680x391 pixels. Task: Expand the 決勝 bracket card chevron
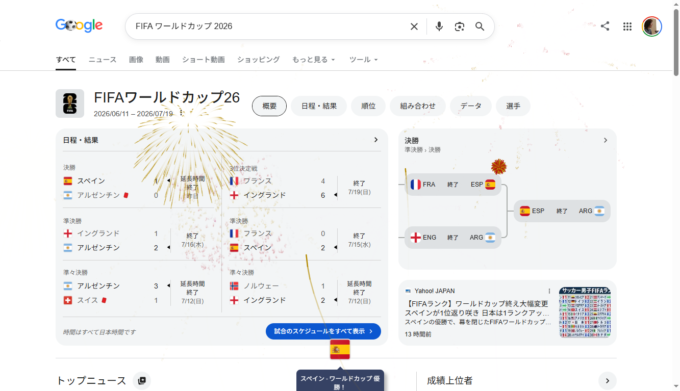(605, 140)
